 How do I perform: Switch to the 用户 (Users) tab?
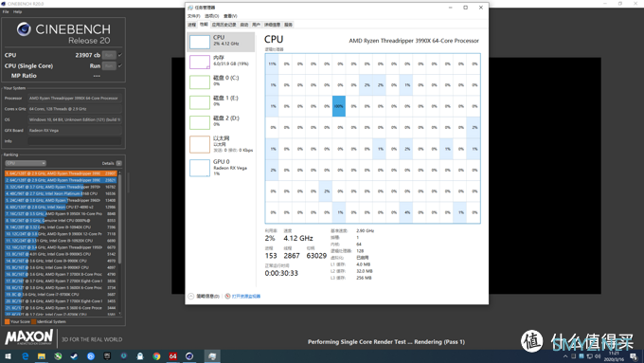point(257,25)
